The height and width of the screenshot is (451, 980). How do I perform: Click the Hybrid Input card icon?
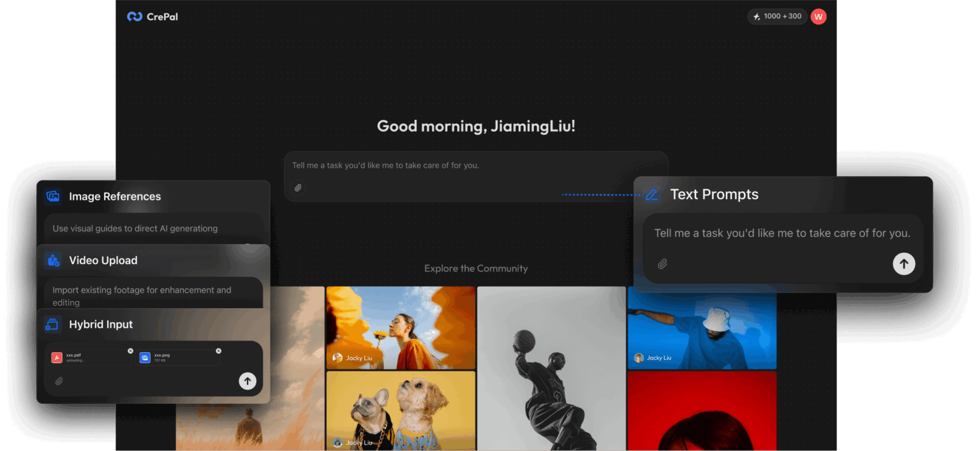(52, 325)
